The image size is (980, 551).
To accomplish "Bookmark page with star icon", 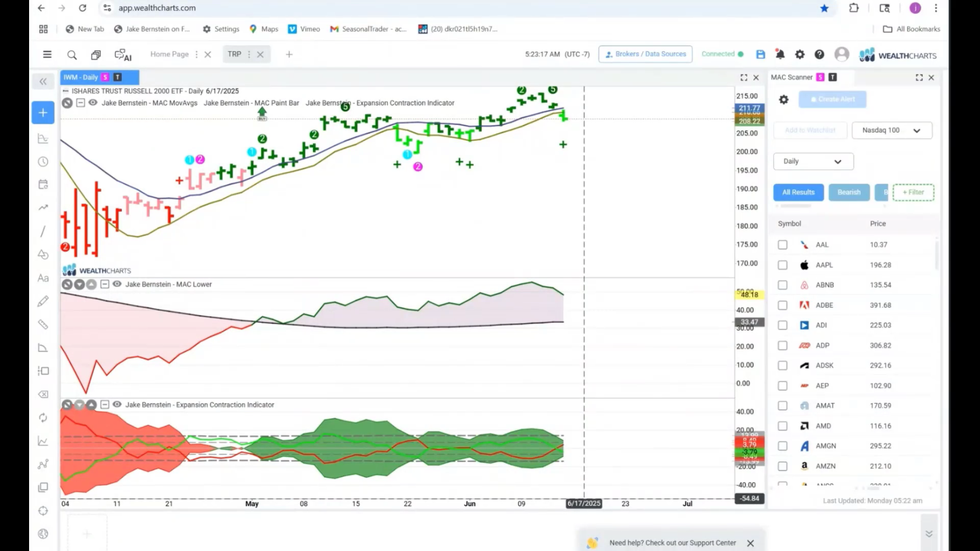I will [824, 8].
